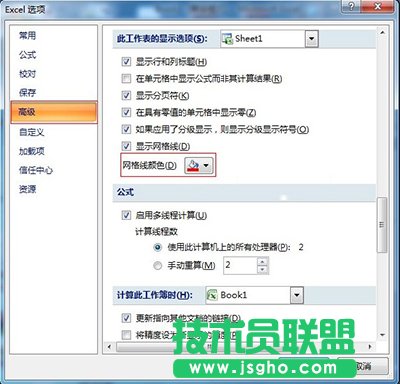Click the scroll up arrow
This screenshot has height=384, width=400.
(x=382, y=33)
